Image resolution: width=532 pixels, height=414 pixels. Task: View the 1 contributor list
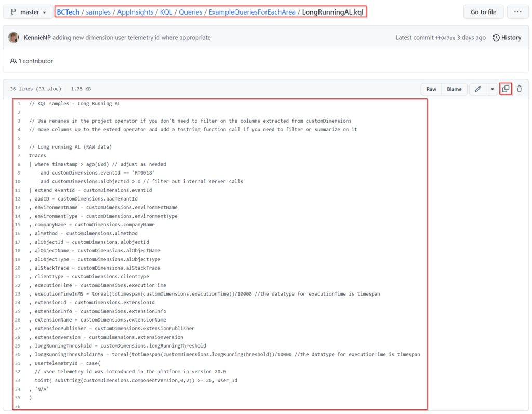(35, 61)
